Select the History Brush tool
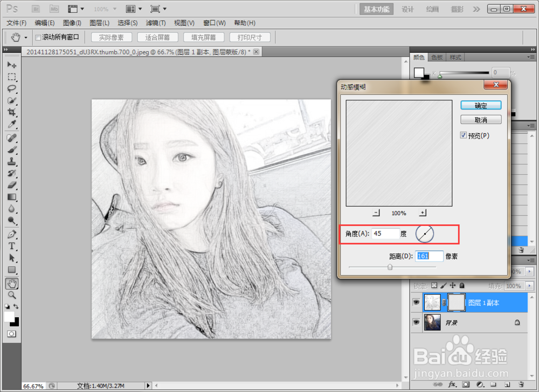Viewport: 539px width, 392px height. pyautogui.click(x=12, y=174)
